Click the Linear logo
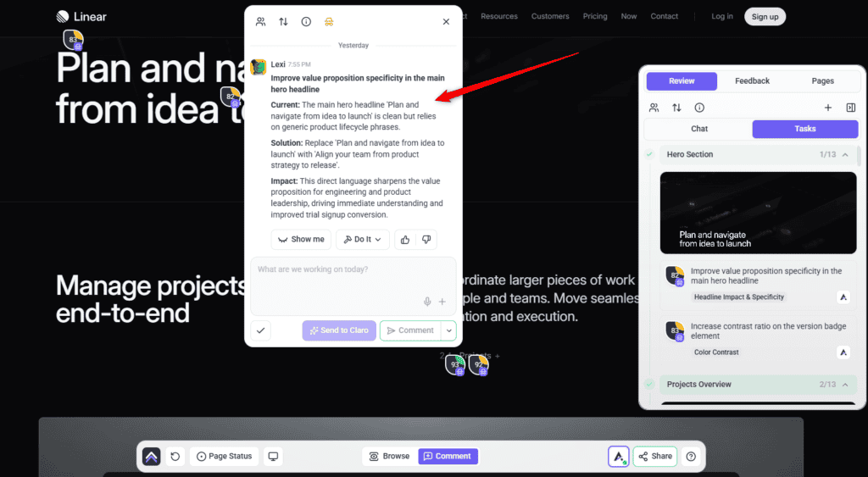Viewport: 868px width, 477px height. click(x=81, y=17)
